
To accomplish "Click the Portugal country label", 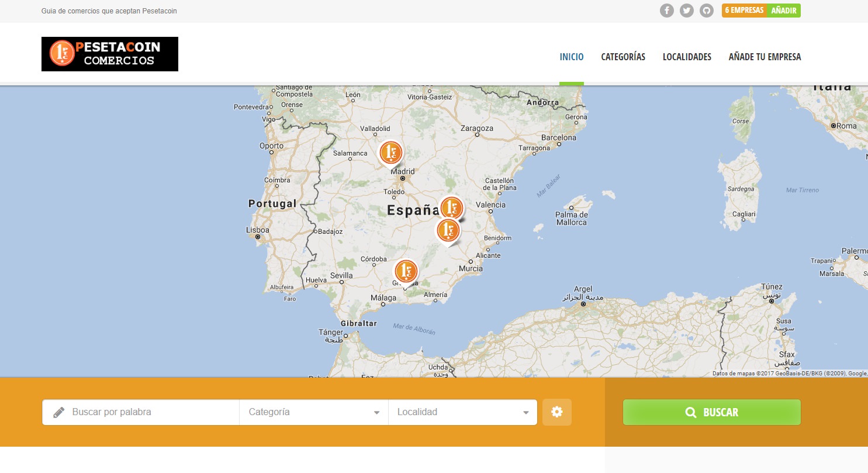I will click(272, 203).
